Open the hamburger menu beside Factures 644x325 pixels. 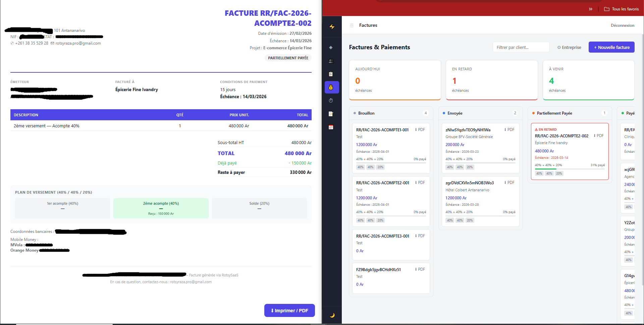tap(351, 25)
